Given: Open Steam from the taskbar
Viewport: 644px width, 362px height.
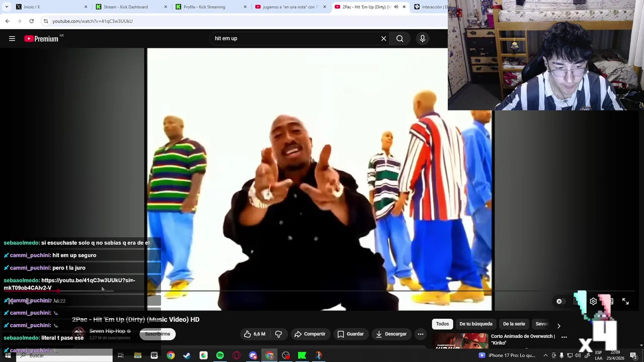Looking at the screenshot, I should [187, 355].
